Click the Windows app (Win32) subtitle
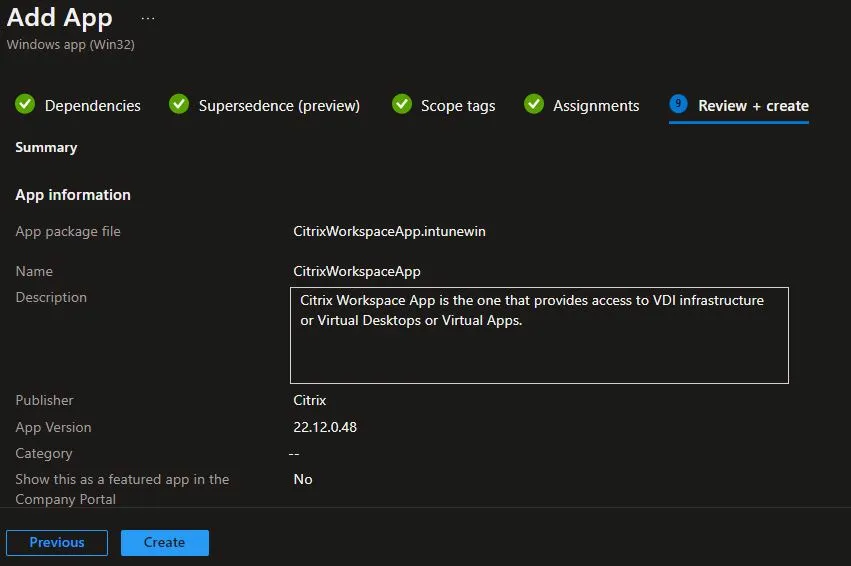 [71, 44]
